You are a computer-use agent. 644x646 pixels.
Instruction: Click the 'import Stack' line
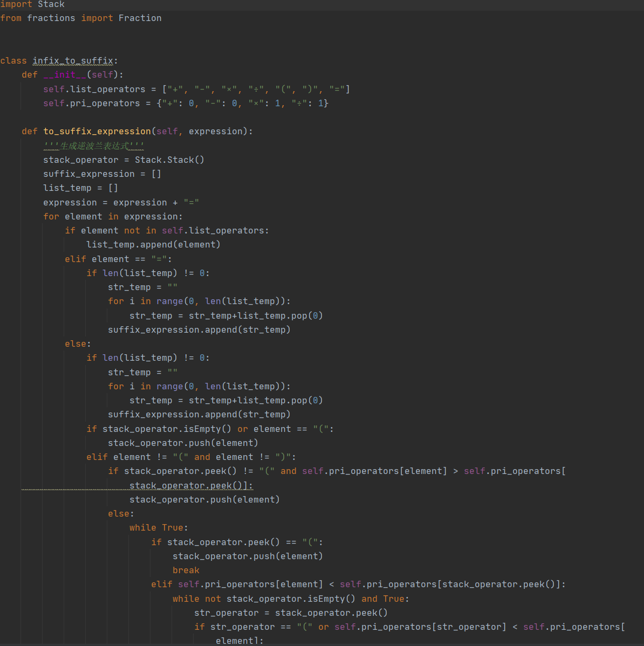click(x=32, y=4)
